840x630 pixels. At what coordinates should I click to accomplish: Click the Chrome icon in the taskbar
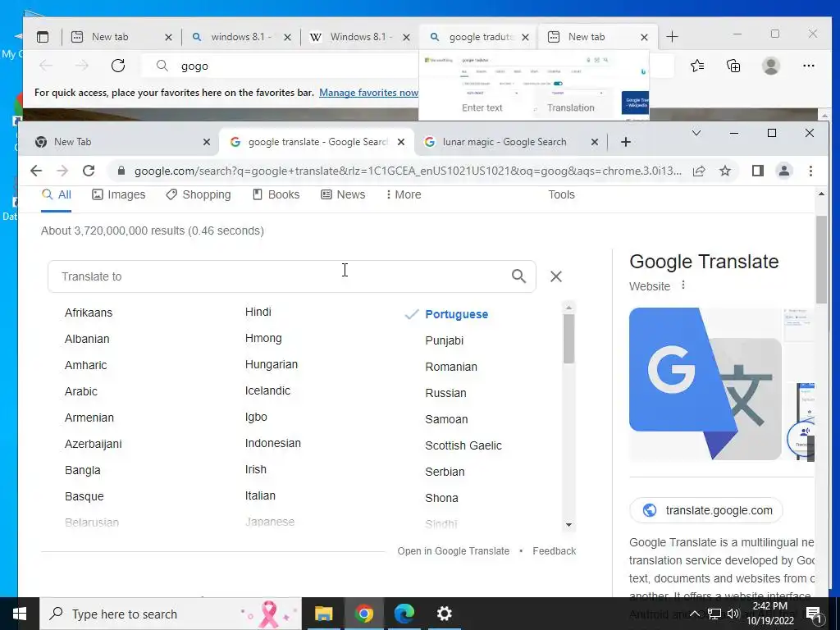click(363, 614)
